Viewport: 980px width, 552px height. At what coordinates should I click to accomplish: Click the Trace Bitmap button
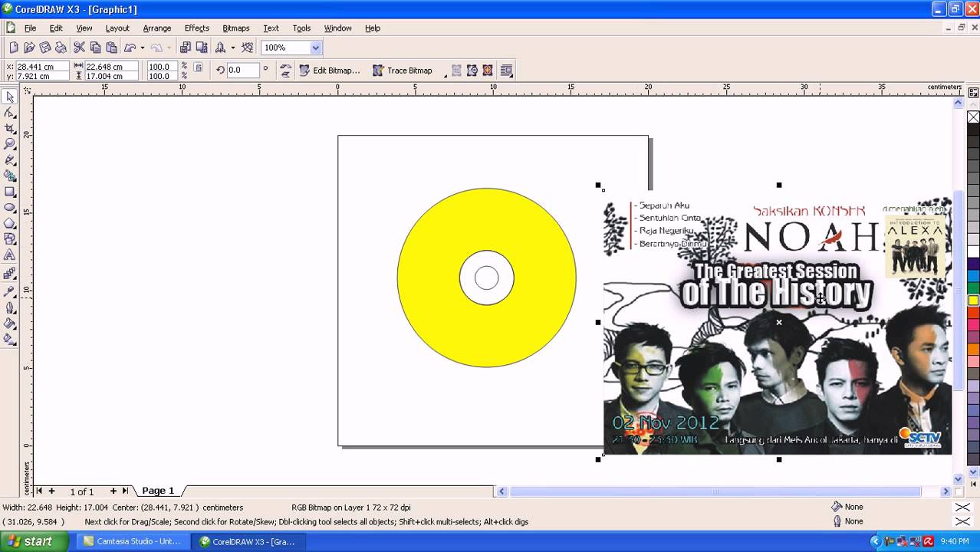403,71
